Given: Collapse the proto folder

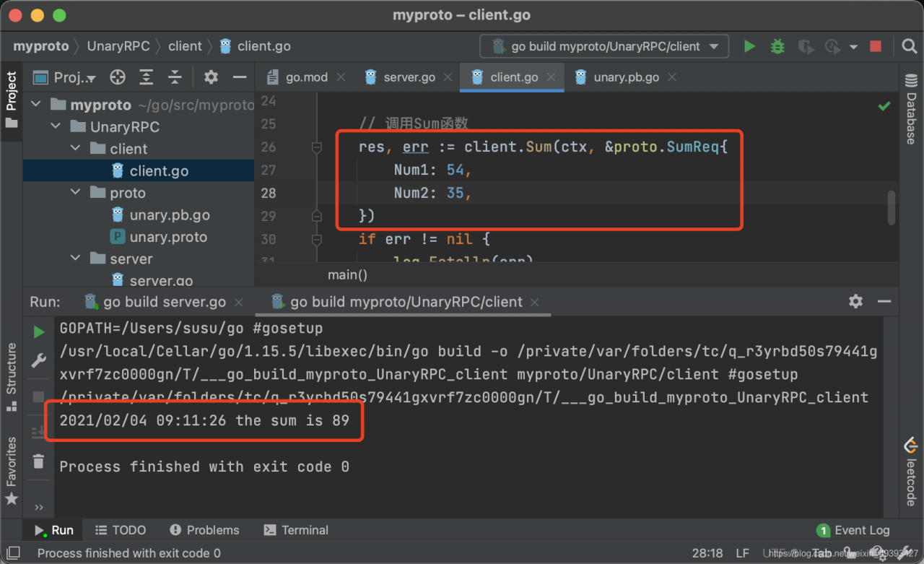Looking at the screenshot, I should [x=76, y=193].
